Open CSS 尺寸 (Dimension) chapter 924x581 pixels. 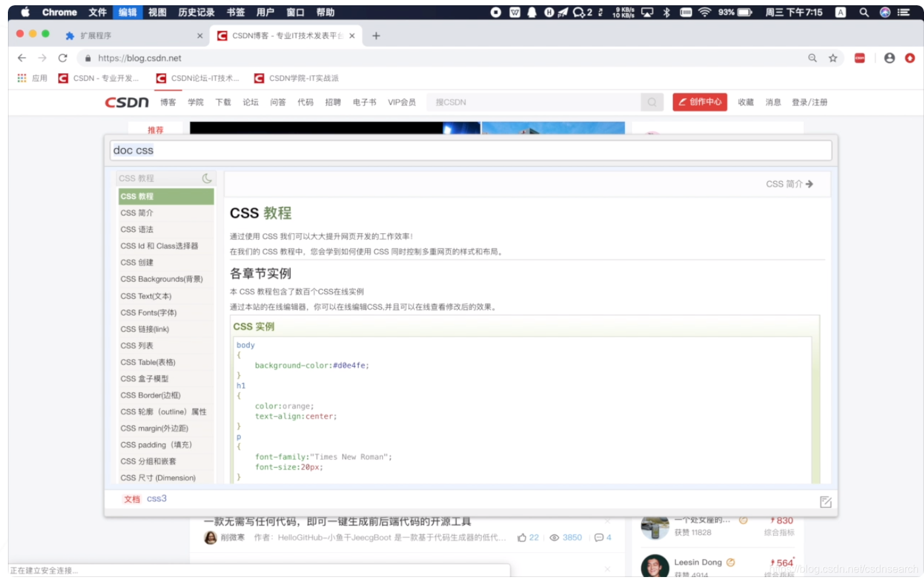(x=166, y=478)
